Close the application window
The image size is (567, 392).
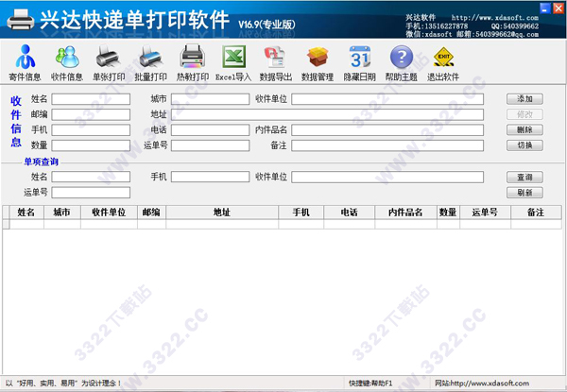558,8
